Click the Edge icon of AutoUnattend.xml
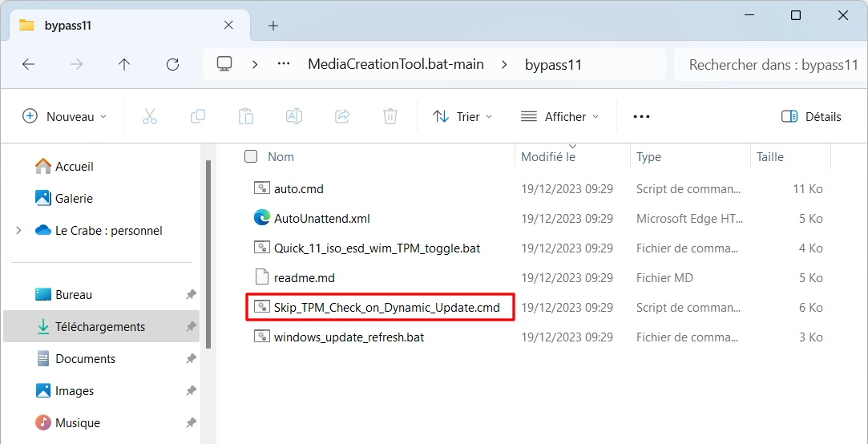The image size is (868, 444). (261, 218)
